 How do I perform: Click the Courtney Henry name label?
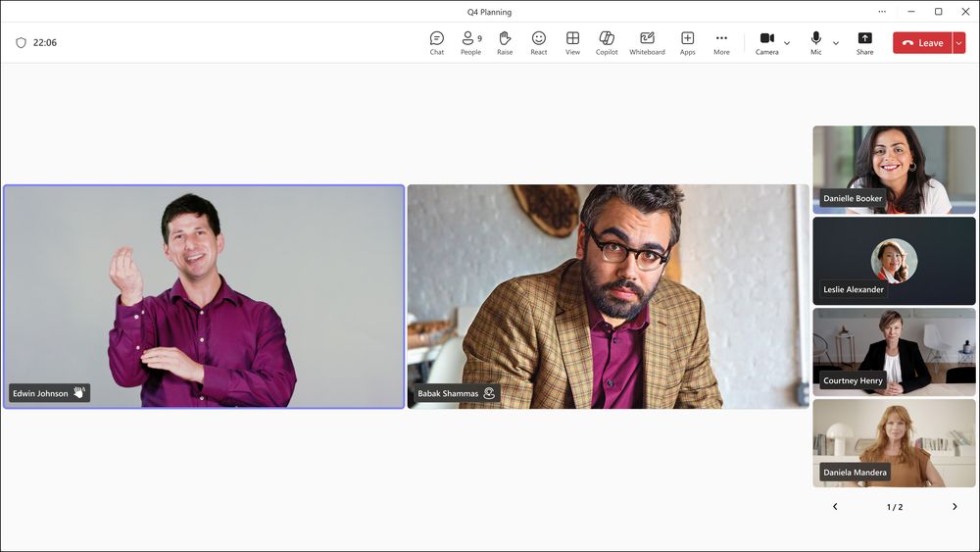[853, 380]
